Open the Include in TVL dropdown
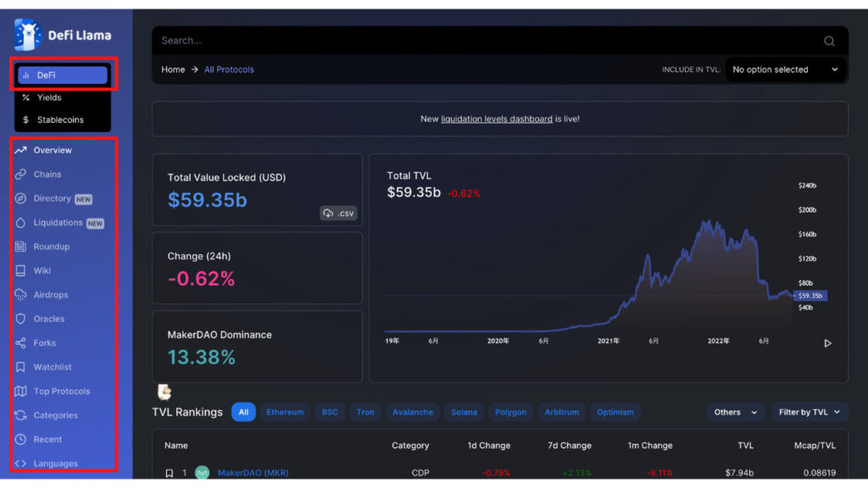The width and height of the screenshot is (868, 488). tap(785, 69)
